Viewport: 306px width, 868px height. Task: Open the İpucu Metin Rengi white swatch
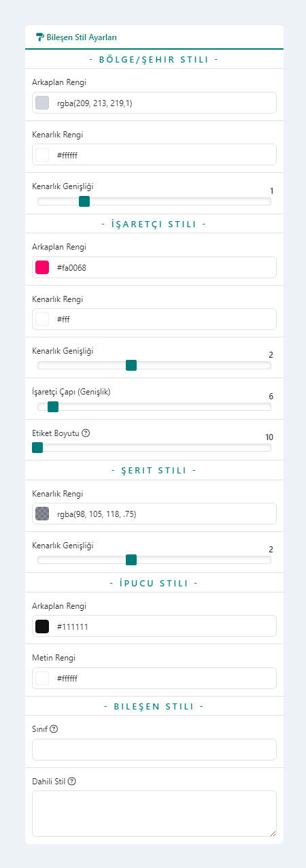click(42, 678)
